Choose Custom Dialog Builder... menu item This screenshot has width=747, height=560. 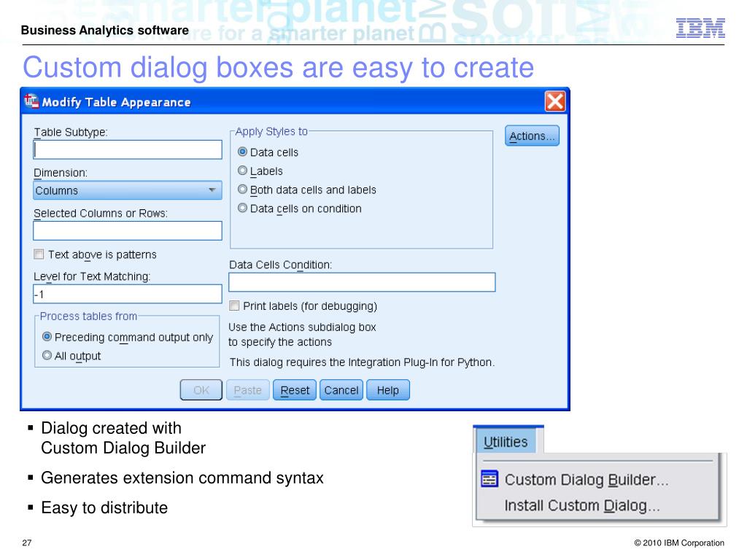[587, 480]
